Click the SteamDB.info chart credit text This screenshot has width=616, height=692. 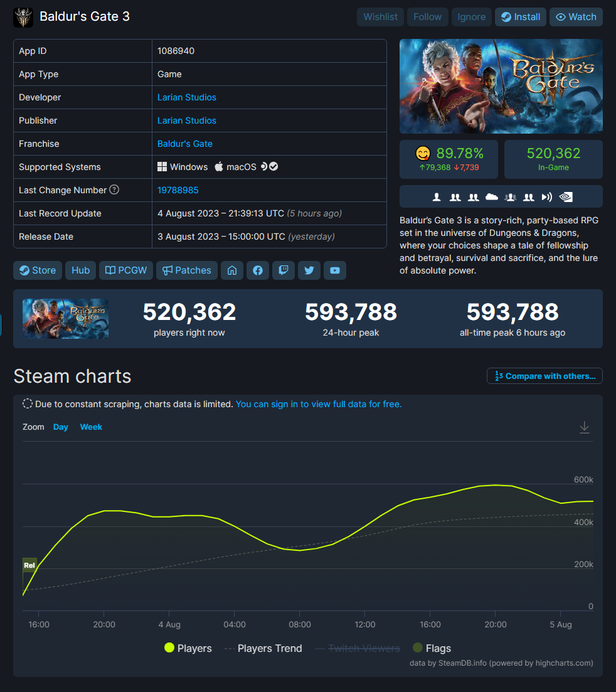coord(501,663)
